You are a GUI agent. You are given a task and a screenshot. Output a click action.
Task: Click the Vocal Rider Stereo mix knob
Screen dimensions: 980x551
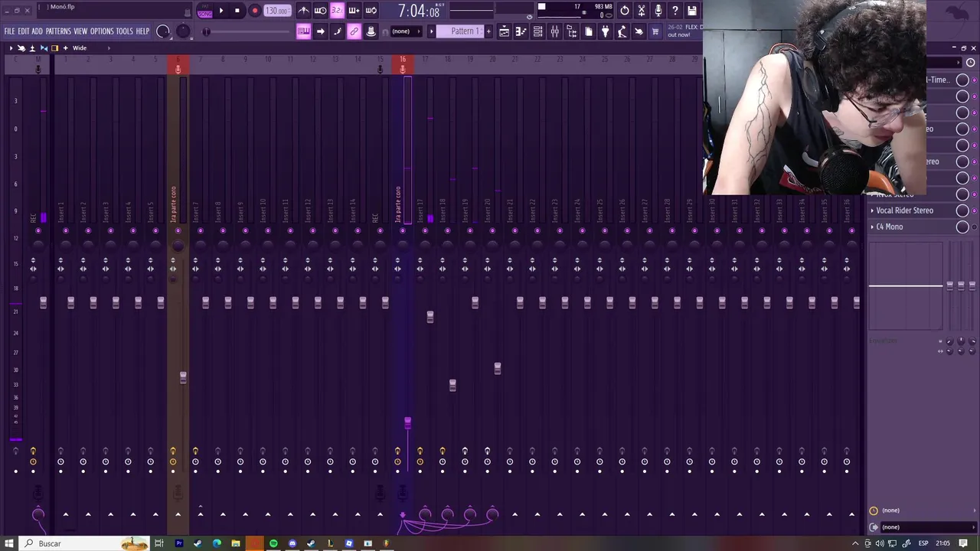pos(962,210)
